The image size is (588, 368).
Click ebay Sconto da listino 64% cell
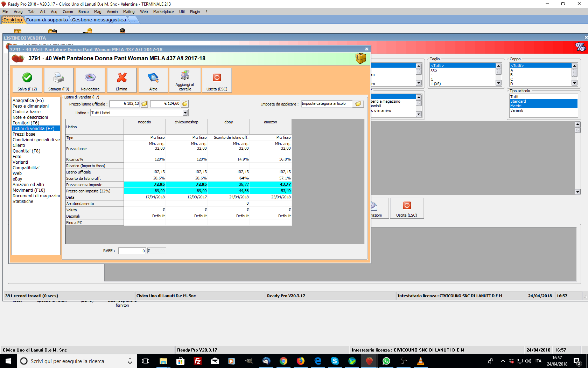click(x=229, y=178)
